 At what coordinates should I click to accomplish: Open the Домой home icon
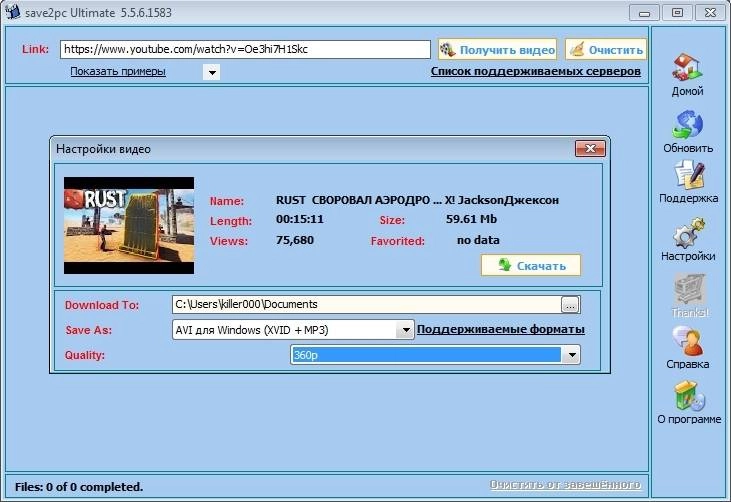coord(687,66)
